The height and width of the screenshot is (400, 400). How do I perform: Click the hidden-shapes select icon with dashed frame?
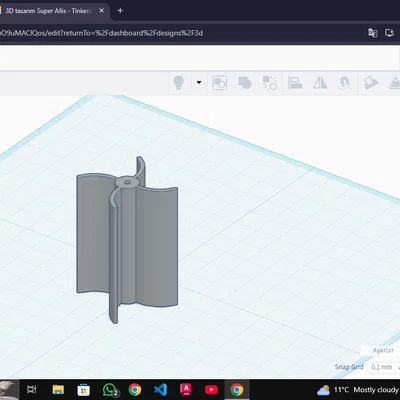[220, 83]
